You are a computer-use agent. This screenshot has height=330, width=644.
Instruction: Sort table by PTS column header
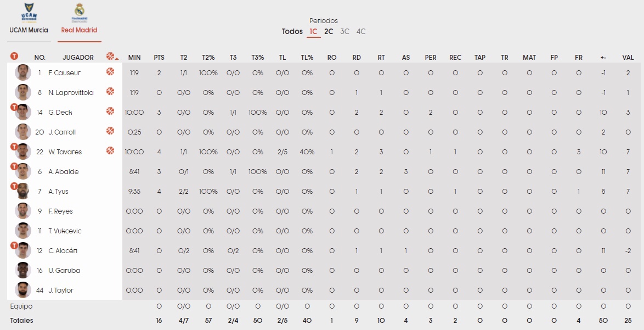(x=159, y=57)
